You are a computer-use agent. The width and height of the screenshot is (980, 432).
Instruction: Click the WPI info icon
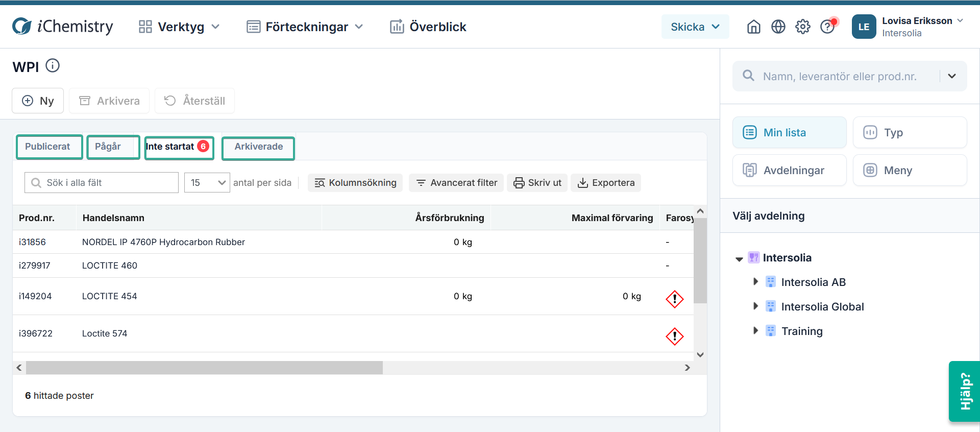coord(53,65)
